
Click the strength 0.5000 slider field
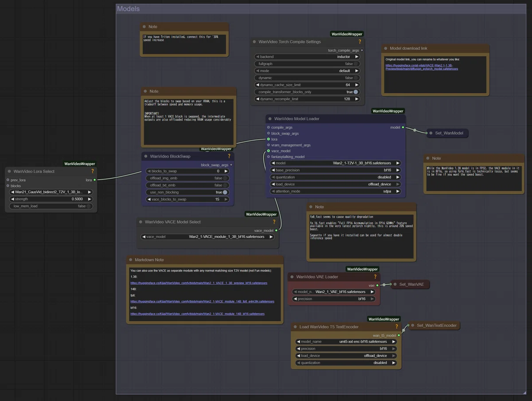pos(51,199)
